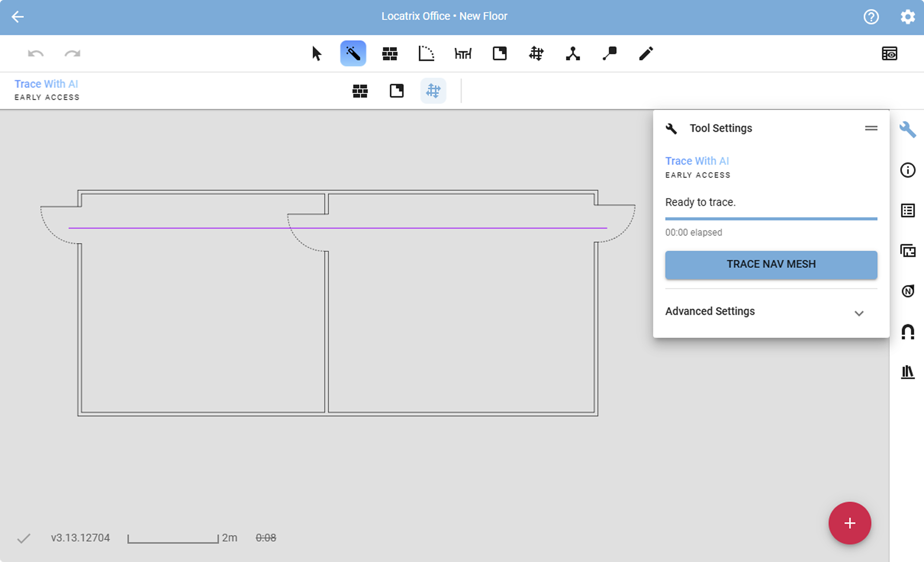Select the arrow pointer tool
The width and height of the screenshot is (924, 562).
[316, 54]
